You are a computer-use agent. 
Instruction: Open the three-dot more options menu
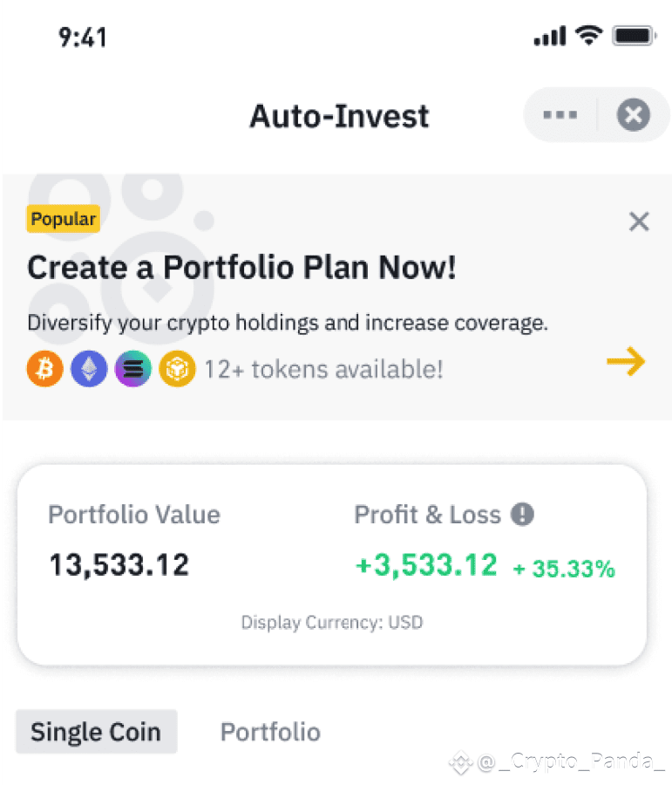(x=560, y=115)
